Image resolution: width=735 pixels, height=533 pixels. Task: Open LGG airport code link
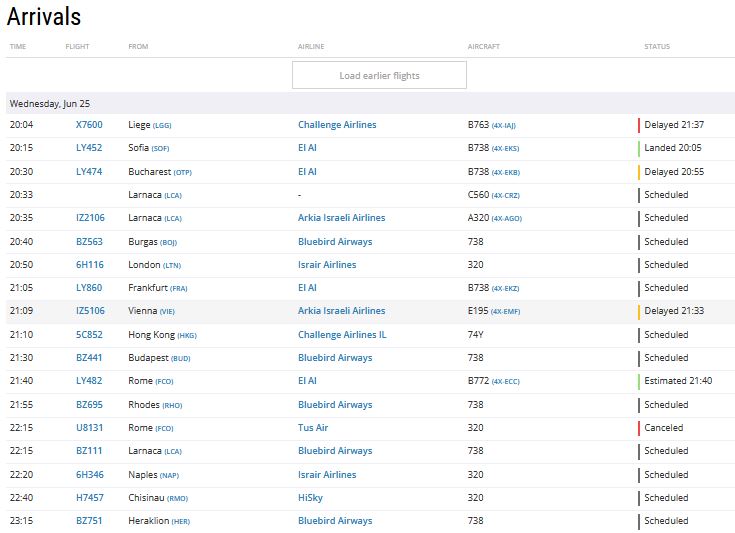(x=162, y=126)
